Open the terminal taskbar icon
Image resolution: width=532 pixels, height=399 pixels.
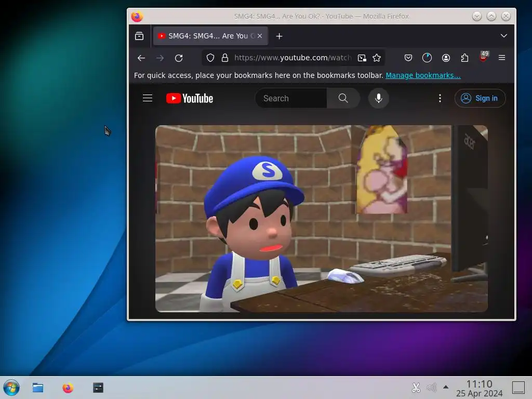[98, 388]
